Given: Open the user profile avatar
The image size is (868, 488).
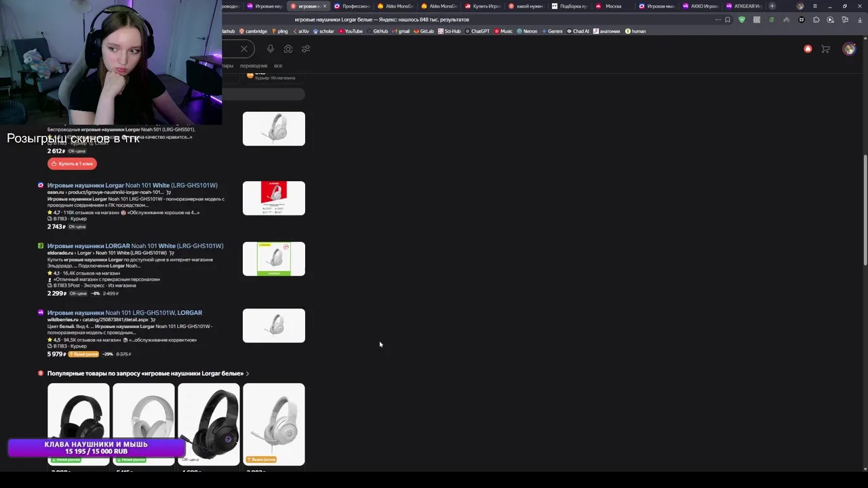Looking at the screenshot, I should [849, 49].
